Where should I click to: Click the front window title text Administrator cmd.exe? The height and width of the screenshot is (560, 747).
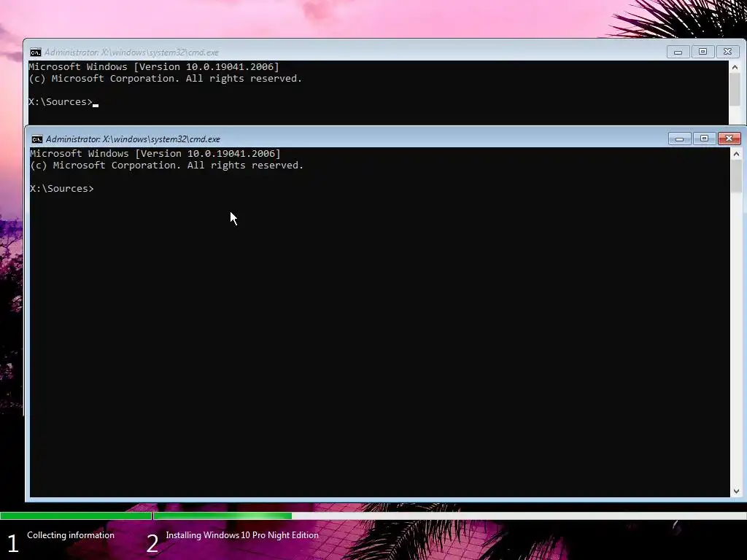point(133,139)
